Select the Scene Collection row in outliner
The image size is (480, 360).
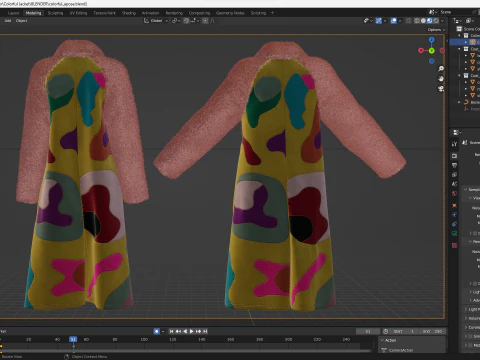[x=468, y=29]
